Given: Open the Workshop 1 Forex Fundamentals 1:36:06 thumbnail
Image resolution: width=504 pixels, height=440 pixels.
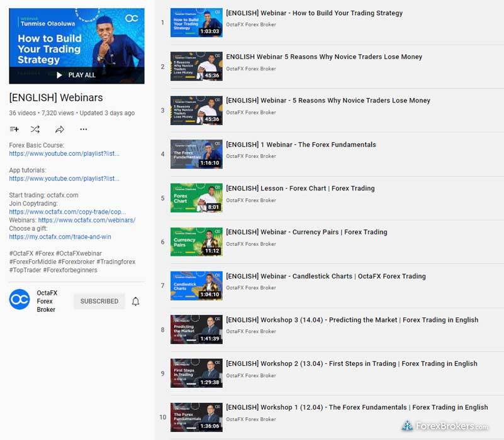Looking at the screenshot, I should point(196,417).
